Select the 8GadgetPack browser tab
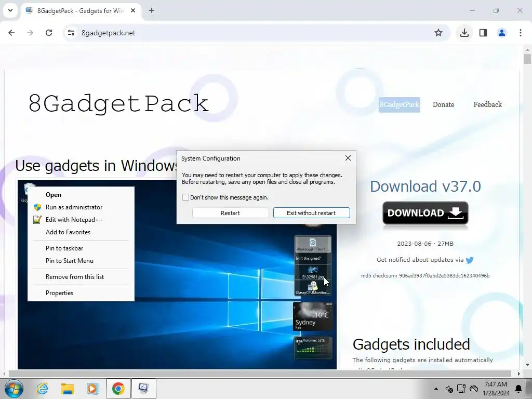 pyautogui.click(x=79, y=11)
